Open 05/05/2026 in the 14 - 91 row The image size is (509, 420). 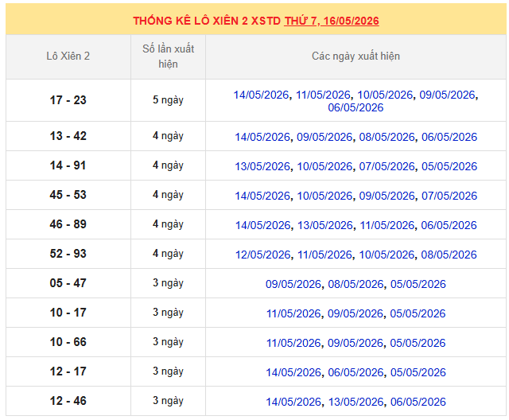(x=449, y=166)
